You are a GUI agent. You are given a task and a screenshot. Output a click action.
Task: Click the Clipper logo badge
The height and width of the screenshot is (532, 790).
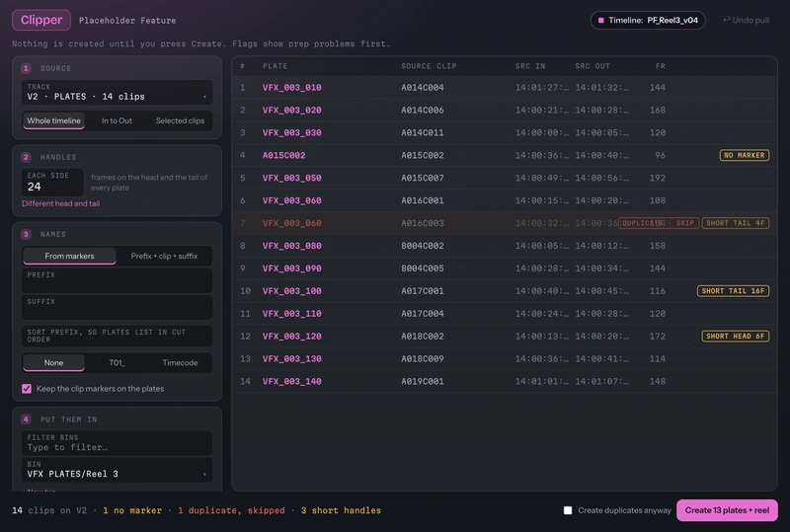pyautogui.click(x=41, y=20)
